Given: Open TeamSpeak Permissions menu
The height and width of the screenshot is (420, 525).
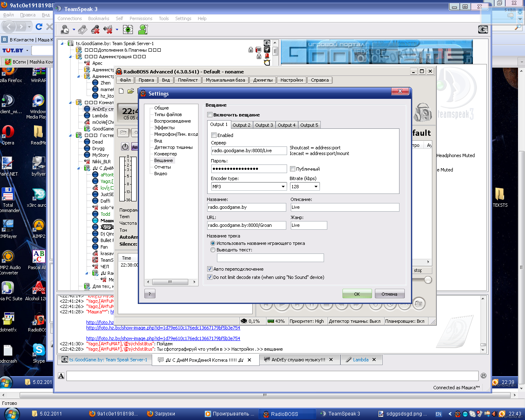Looking at the screenshot, I should pos(141,18).
